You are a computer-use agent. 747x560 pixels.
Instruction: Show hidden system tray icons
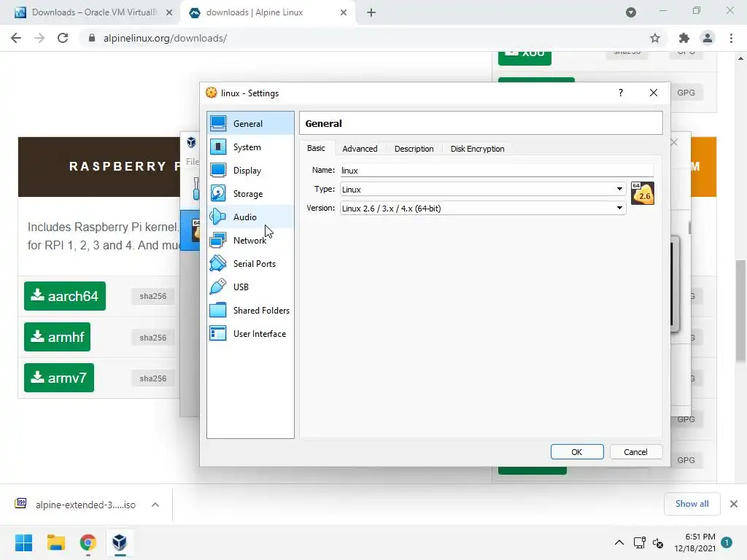point(619,542)
